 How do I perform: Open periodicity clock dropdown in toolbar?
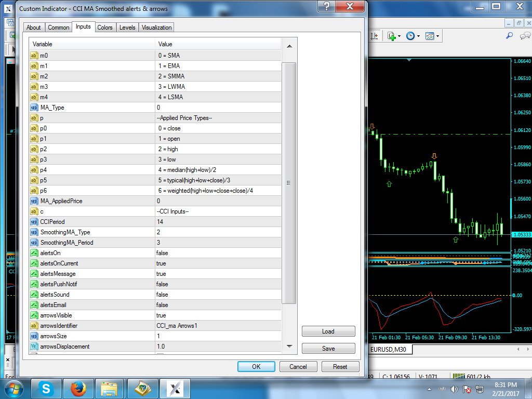(418, 36)
